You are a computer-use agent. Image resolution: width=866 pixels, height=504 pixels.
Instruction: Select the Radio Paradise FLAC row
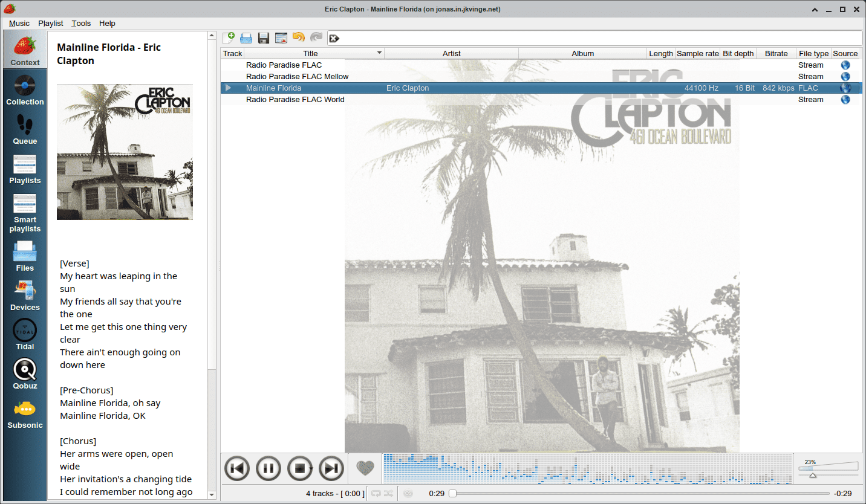541,65
